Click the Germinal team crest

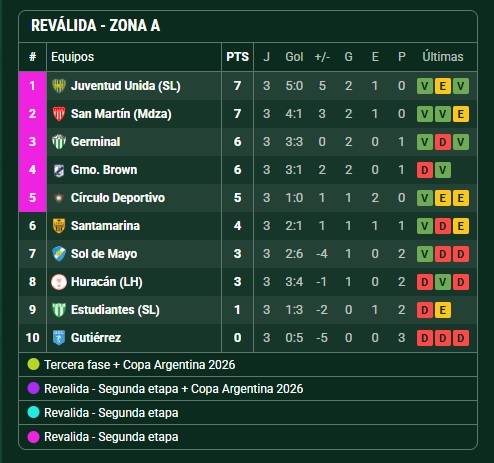[59, 142]
